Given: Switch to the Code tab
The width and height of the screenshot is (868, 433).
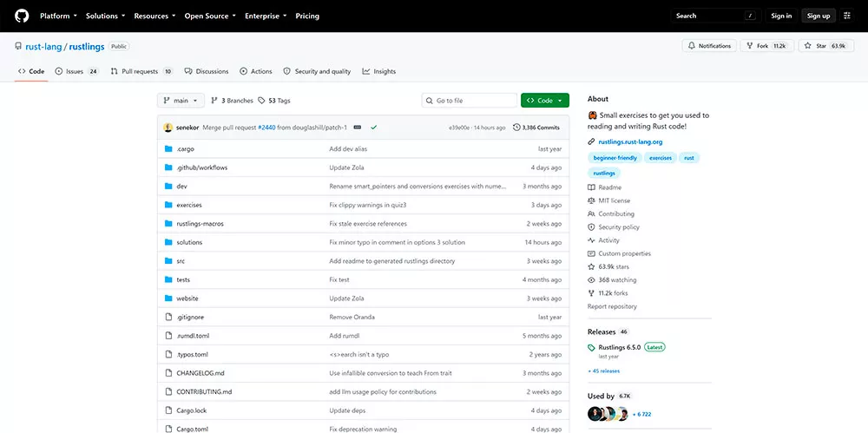Looking at the screenshot, I should pyautogui.click(x=31, y=71).
